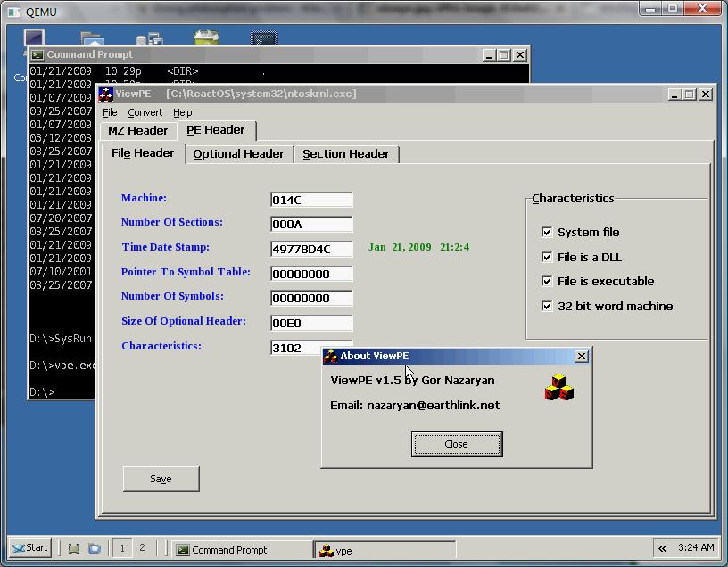Click the show desktop quick launch icon
The width and height of the screenshot is (728, 567).
pyautogui.click(x=74, y=548)
